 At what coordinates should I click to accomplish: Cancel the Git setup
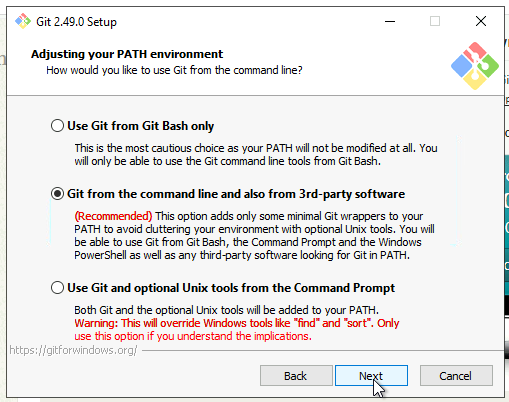pyautogui.click(x=456, y=376)
